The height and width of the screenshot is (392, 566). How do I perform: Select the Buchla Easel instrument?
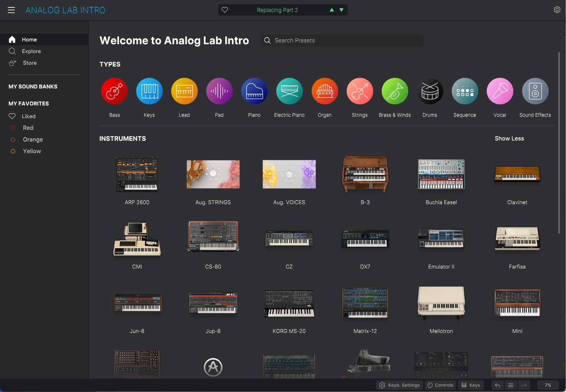coord(441,174)
